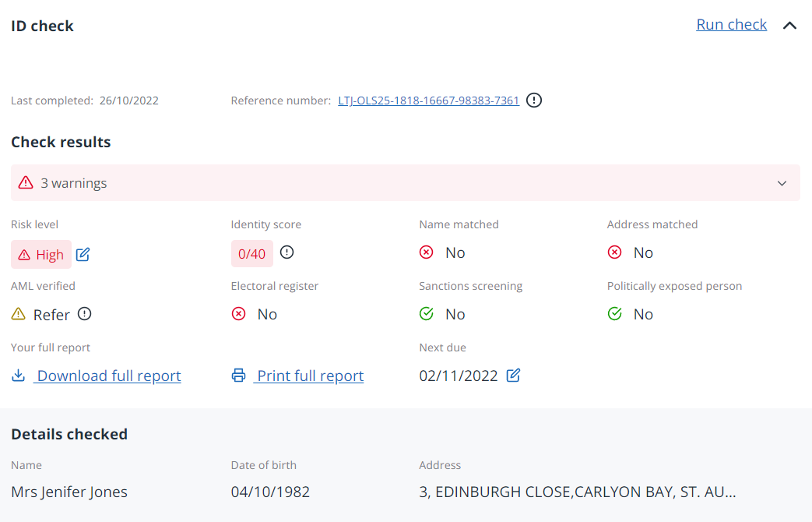Screen dimensions: 812x522
Task: Click the info icon beside the reference number
Action: tap(533, 100)
